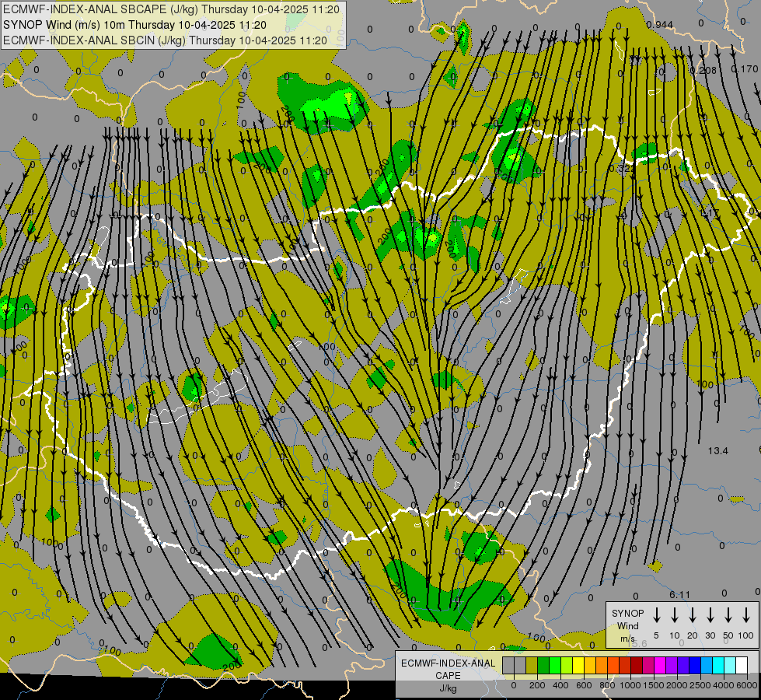Select the yellow-green CAPE legend swatch

567,665
